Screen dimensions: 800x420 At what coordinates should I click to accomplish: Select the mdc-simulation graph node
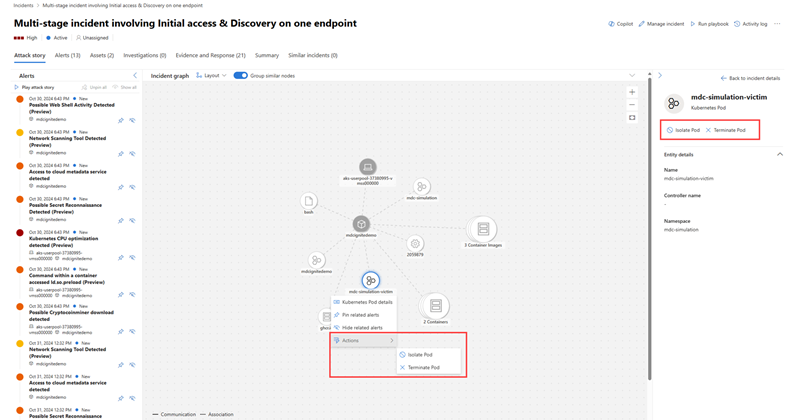[x=421, y=187]
